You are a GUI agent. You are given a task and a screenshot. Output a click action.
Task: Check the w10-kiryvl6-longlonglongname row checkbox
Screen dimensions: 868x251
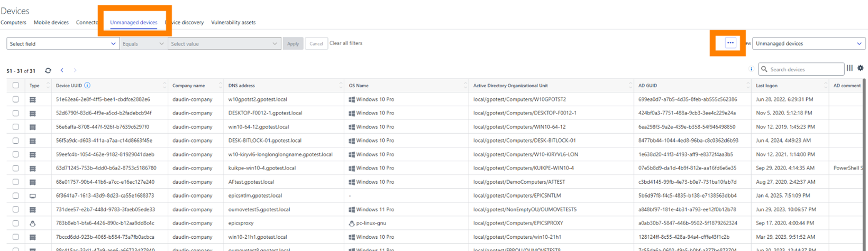(16, 154)
